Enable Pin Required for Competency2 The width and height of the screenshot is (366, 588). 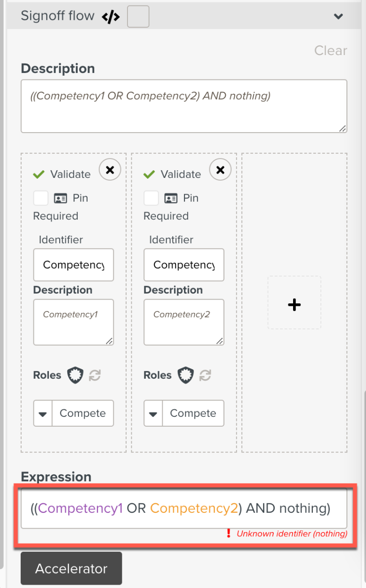click(151, 199)
